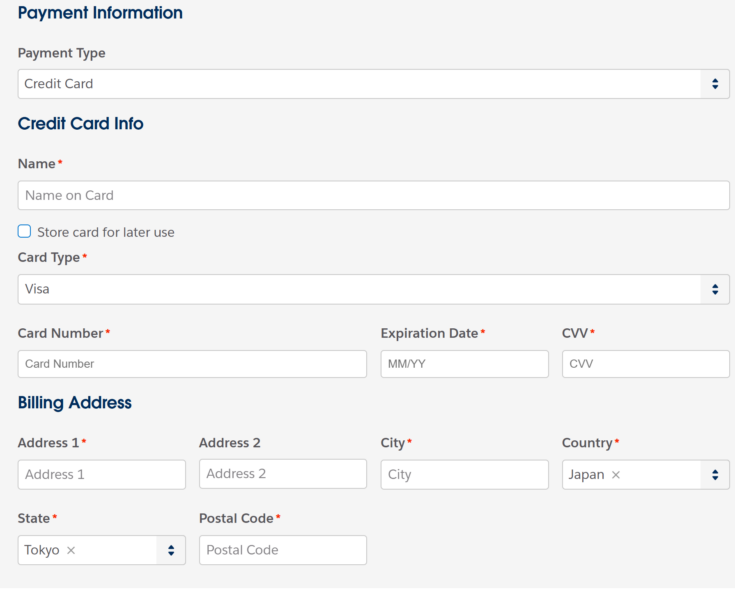Select the City input field

click(x=464, y=475)
